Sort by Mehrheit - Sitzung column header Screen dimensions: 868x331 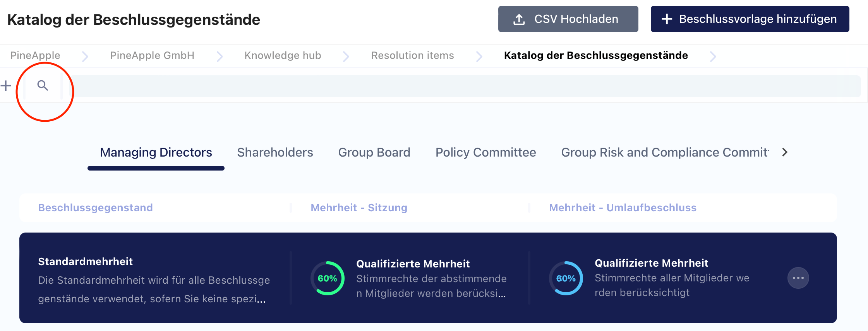pyautogui.click(x=359, y=208)
